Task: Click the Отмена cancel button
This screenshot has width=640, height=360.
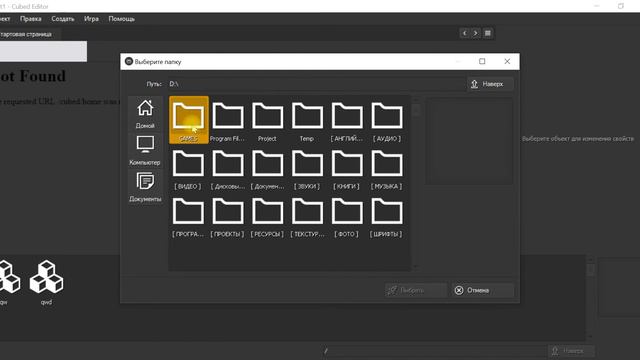Action: pos(483,290)
